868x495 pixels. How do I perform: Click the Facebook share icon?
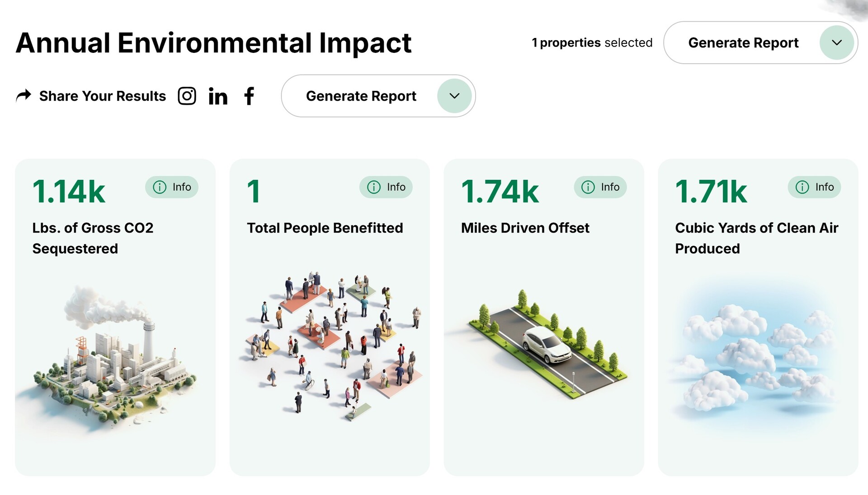pos(249,96)
